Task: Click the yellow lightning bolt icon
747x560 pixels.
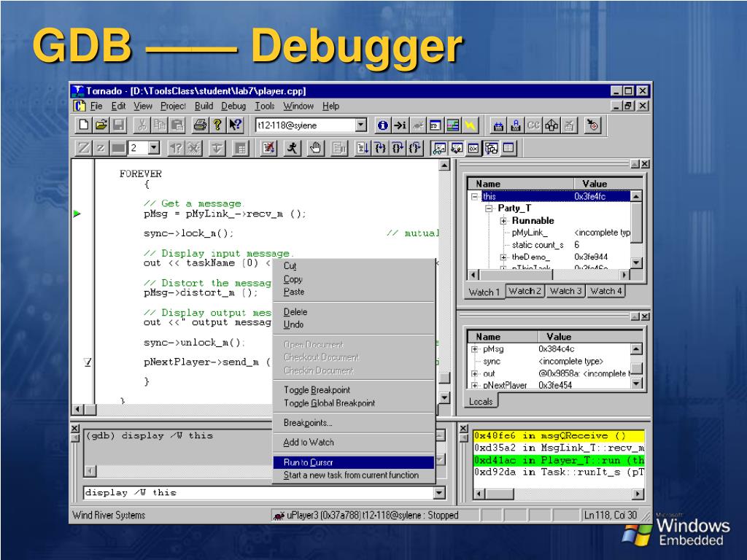Action: [x=471, y=125]
